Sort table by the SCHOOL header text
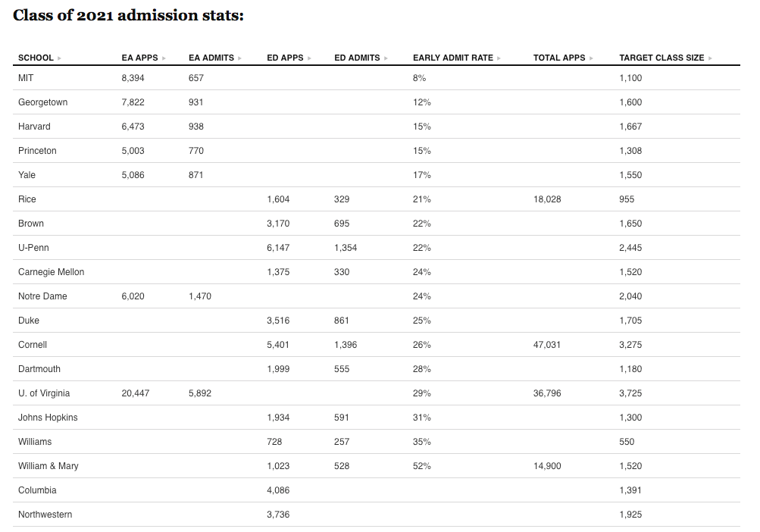Image resolution: width=760 pixels, height=532 pixels. [x=36, y=58]
